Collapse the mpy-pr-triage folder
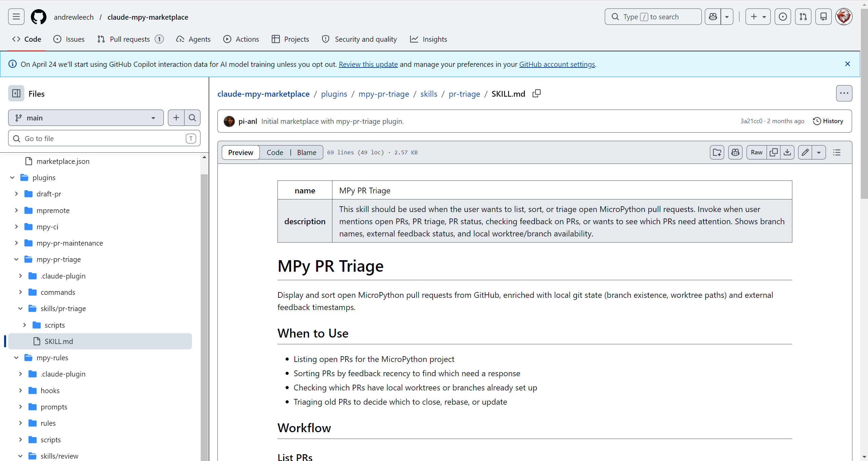The height and width of the screenshot is (461, 868). [x=16, y=259]
